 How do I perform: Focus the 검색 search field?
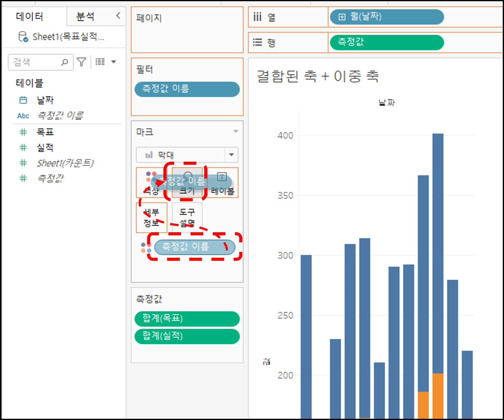tap(41, 62)
